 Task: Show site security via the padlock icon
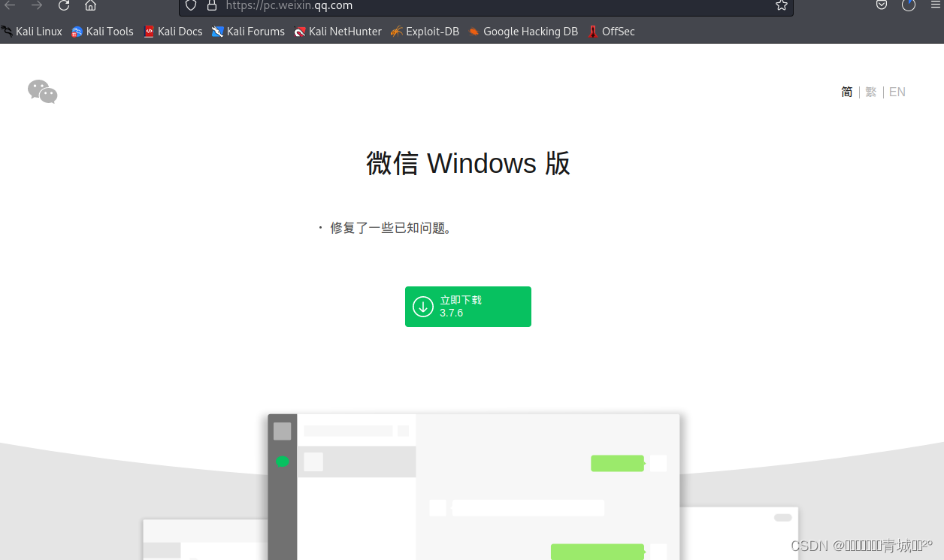[212, 5]
